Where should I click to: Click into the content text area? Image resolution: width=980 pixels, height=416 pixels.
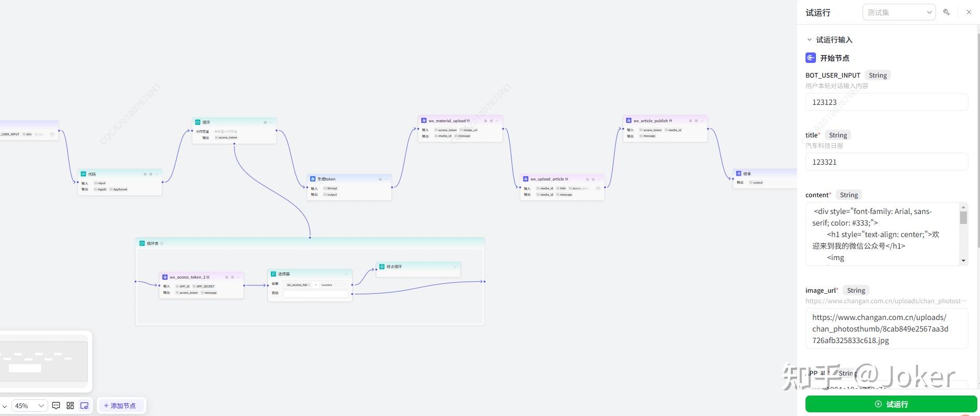pyautogui.click(x=883, y=234)
